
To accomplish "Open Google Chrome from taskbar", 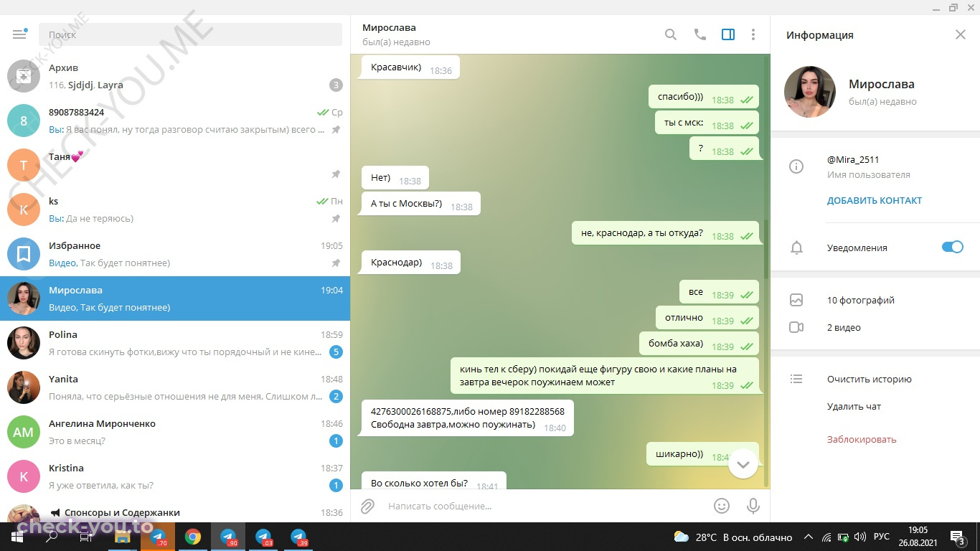I will 193,537.
